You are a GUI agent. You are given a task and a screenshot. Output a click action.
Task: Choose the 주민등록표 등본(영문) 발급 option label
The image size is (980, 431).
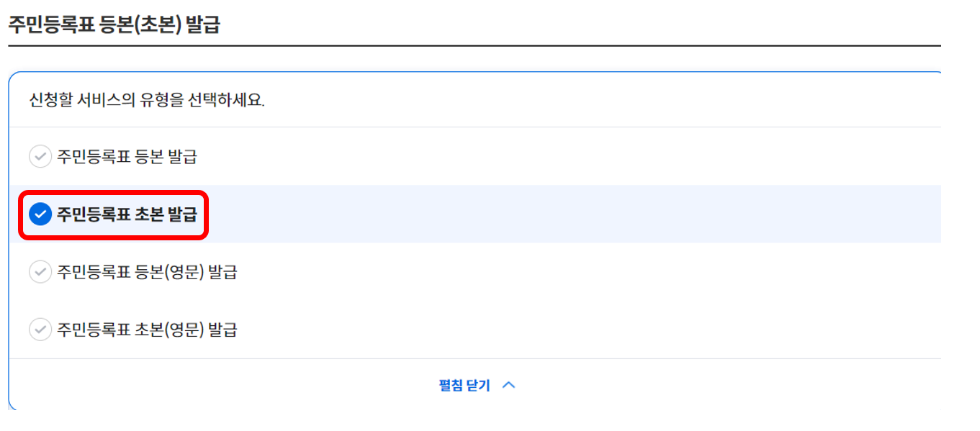(147, 272)
